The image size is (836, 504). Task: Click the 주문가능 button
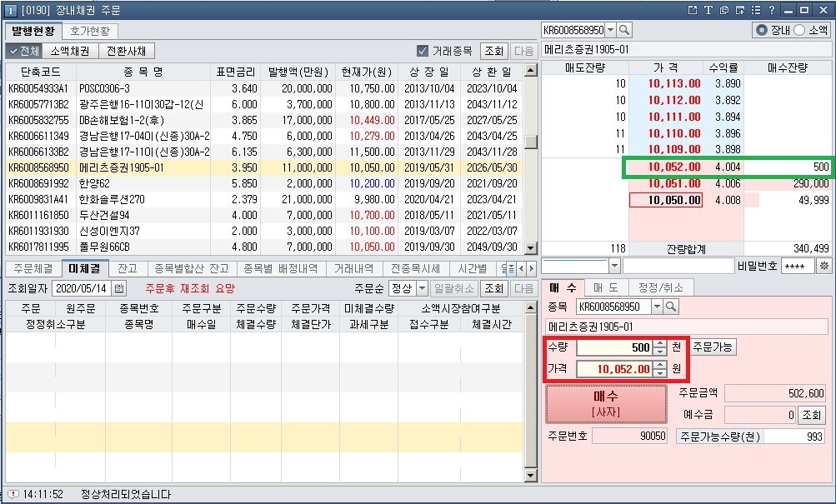(x=713, y=347)
